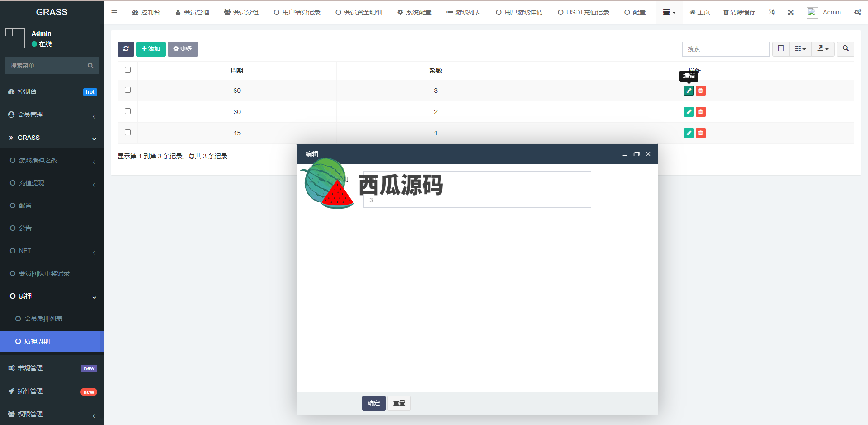Click the coefficient input field showing 3

tap(477, 201)
